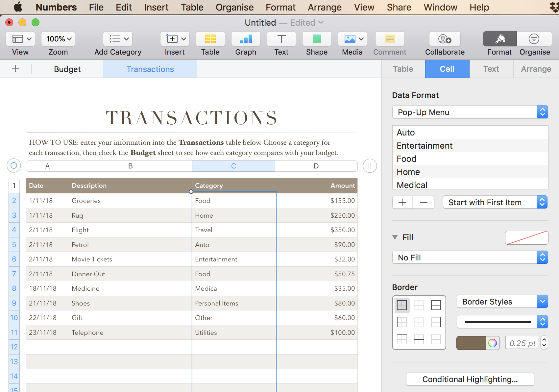This screenshot has height=392, width=559.
Task: Click the add-column handle beside column D
Action: [x=370, y=166]
